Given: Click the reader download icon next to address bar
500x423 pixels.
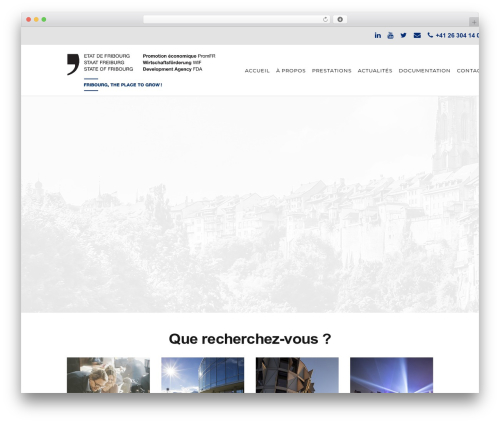Looking at the screenshot, I should (x=340, y=20).
